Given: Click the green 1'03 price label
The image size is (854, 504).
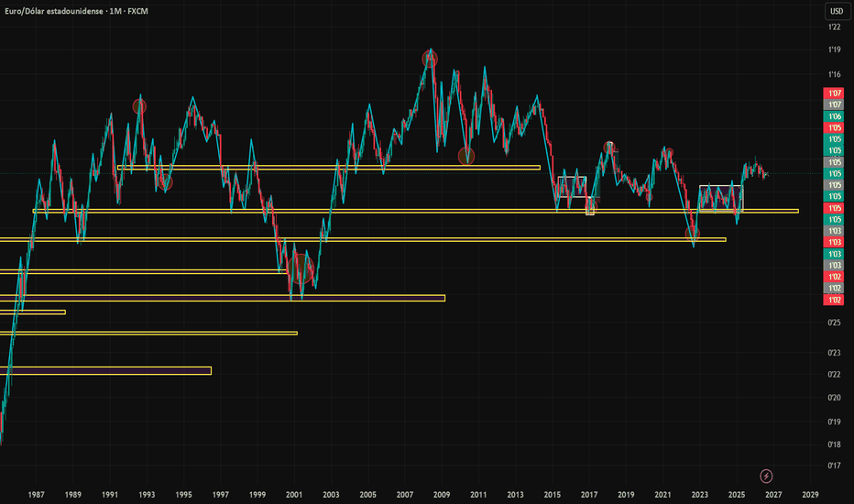Looking at the screenshot, I should pos(834,254).
